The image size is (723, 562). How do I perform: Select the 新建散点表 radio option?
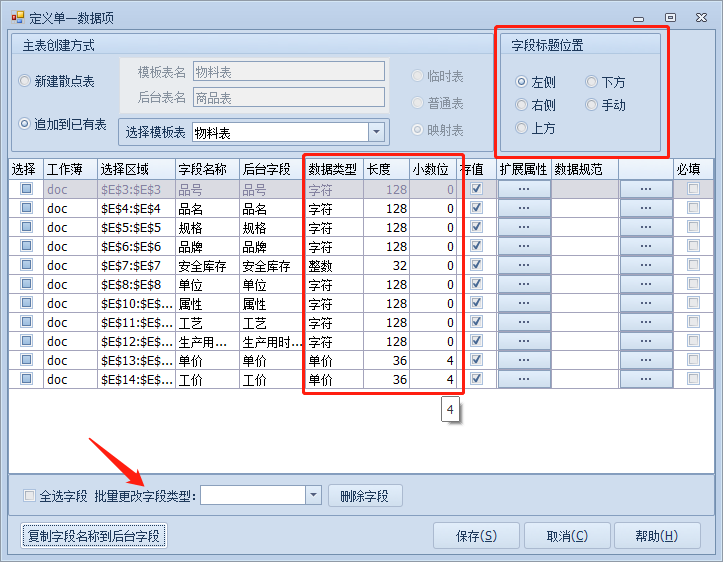click(x=25, y=81)
